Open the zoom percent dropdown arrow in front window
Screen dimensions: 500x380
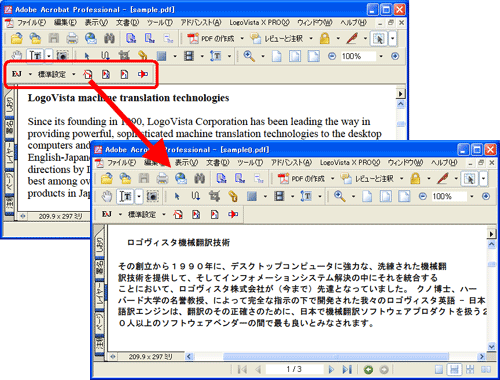click(472, 196)
